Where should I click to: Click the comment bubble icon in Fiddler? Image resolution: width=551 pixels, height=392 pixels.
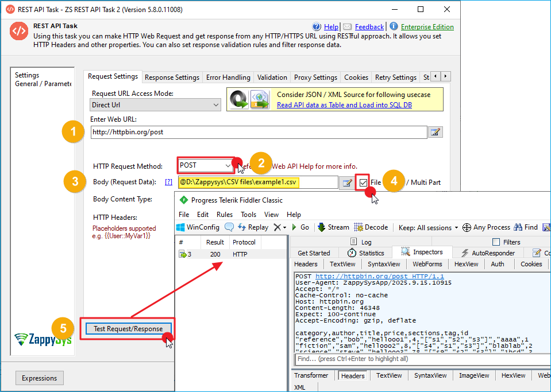point(229,227)
